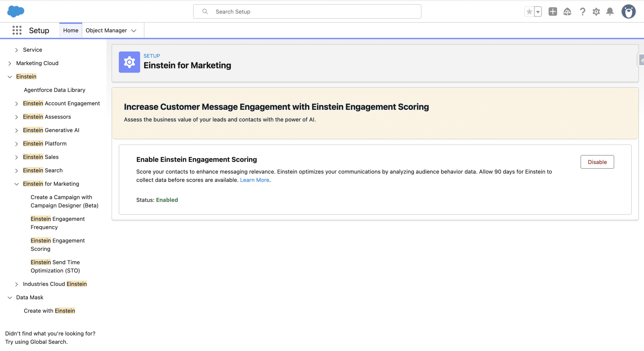Click the favorites star icon
This screenshot has height=351, width=644.
coord(529,12)
